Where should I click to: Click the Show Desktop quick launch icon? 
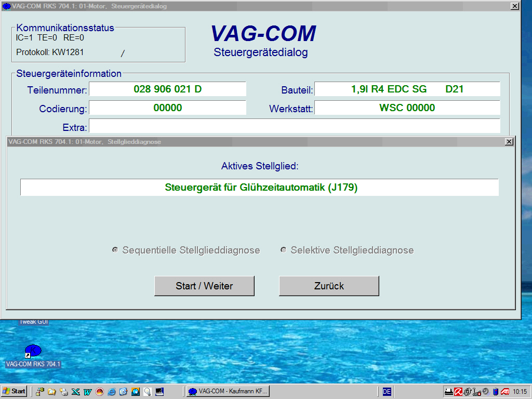(159, 392)
